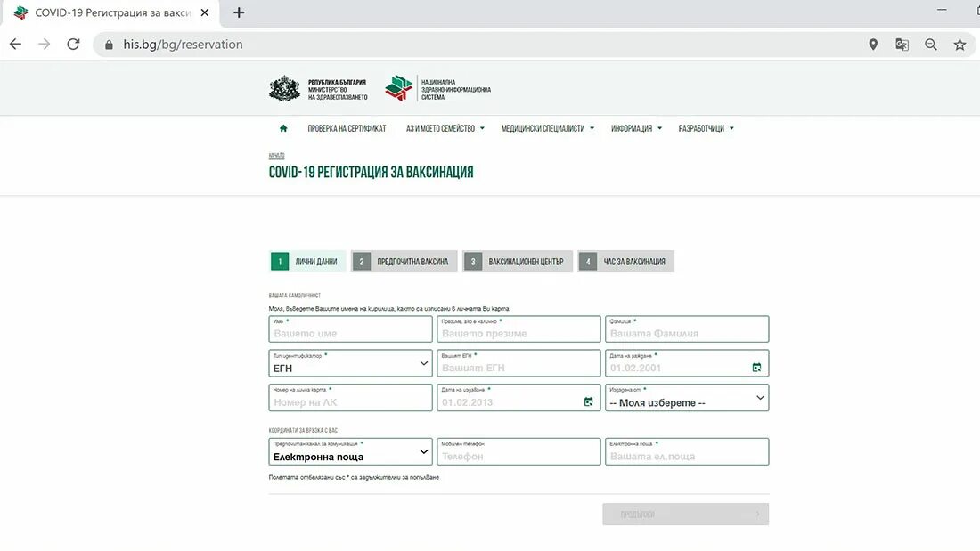This screenshot has height=551, width=980.
Task: Minimize the browser window
Action: click(x=942, y=10)
